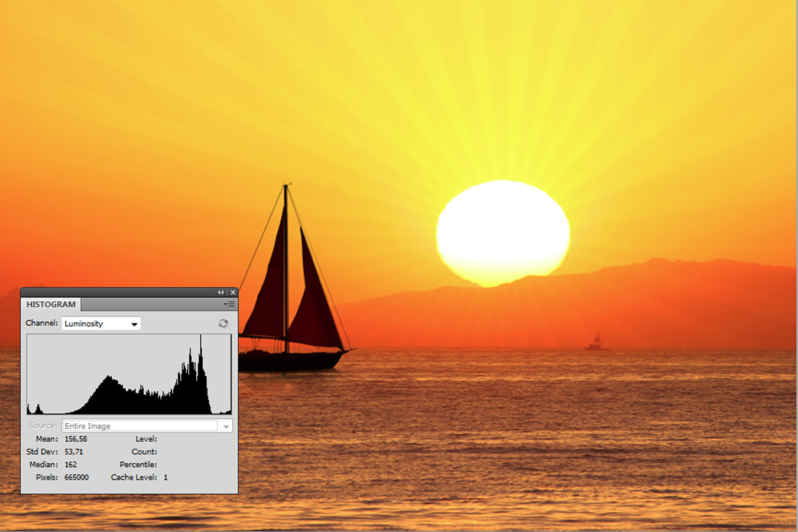Click the Level label
Viewport: 798px width, 532px height.
pos(146,439)
